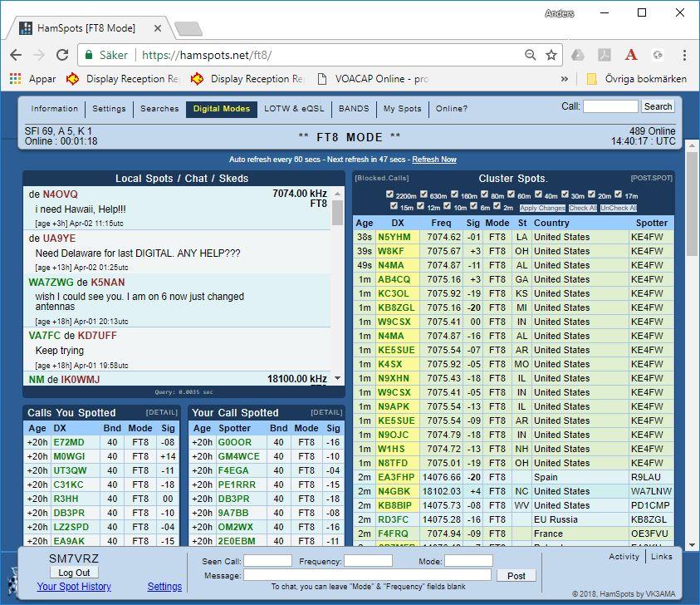Open Your Spot History link

coord(74,586)
